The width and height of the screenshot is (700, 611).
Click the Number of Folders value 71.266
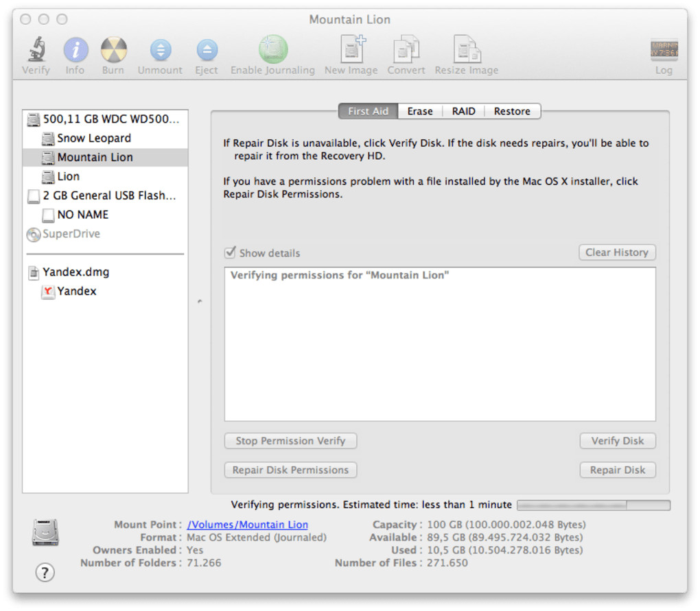[204, 563]
